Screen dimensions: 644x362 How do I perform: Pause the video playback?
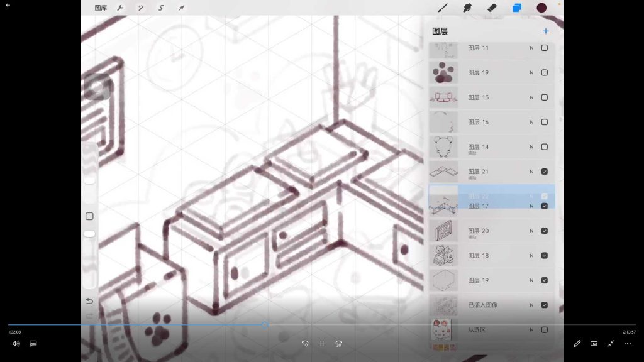[x=322, y=344]
